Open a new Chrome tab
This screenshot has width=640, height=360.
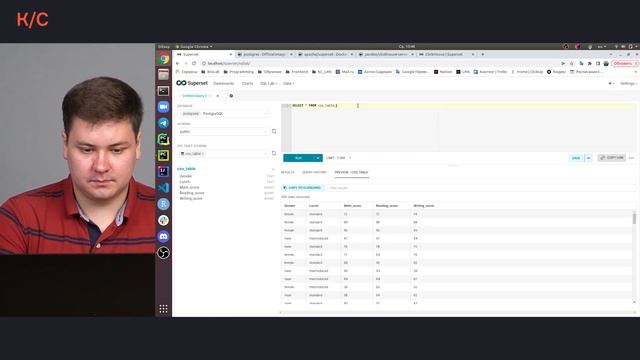[482, 54]
